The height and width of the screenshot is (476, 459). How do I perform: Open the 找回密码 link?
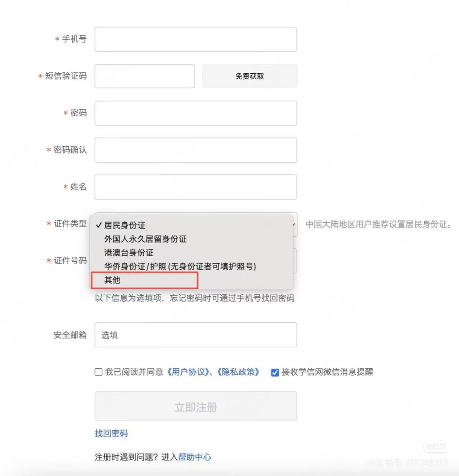(x=111, y=433)
